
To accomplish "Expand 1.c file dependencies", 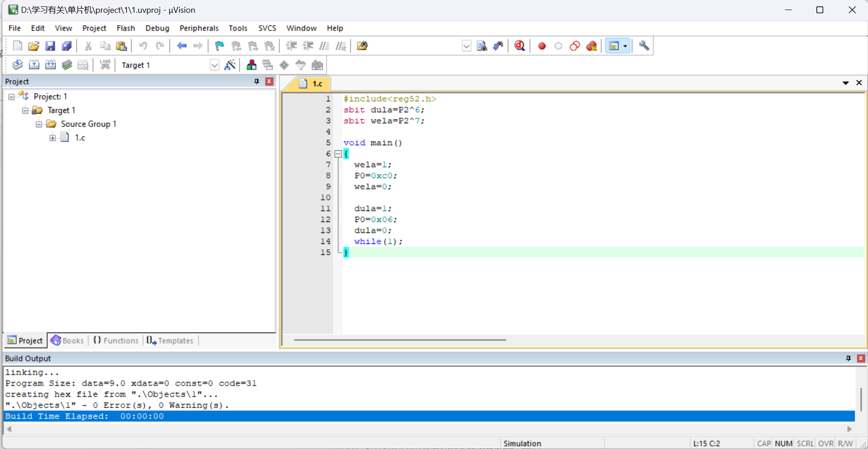I will click(x=53, y=137).
